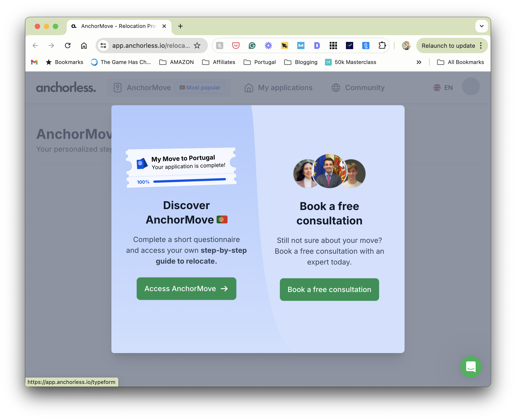Open the Intercom chat bubble
Viewport: 516px width, 420px height.
tap(470, 367)
